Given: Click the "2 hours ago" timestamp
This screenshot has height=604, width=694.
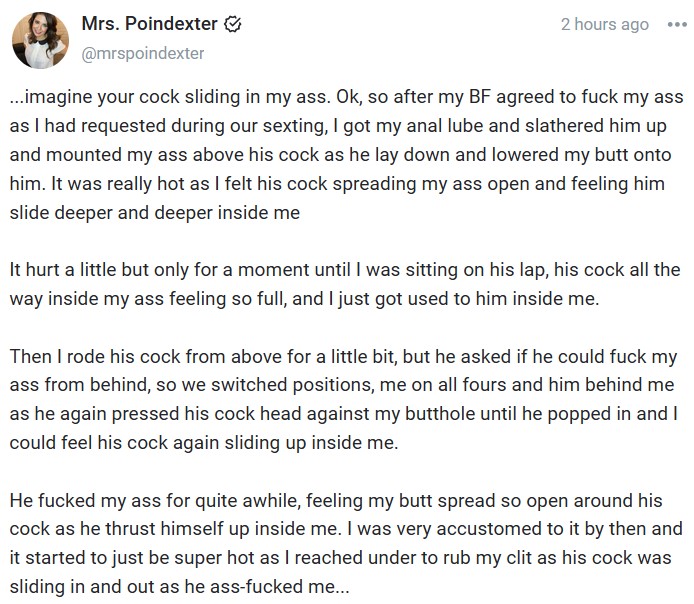Looking at the screenshot, I should (x=604, y=25).
